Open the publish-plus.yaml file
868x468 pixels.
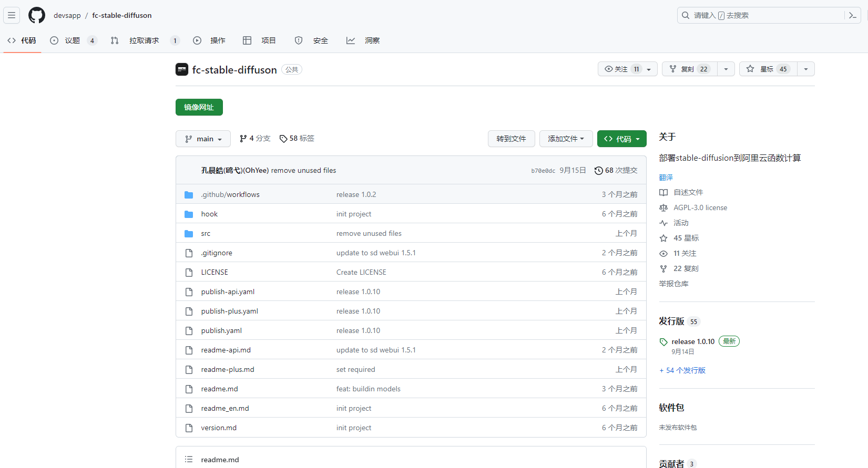230,311
